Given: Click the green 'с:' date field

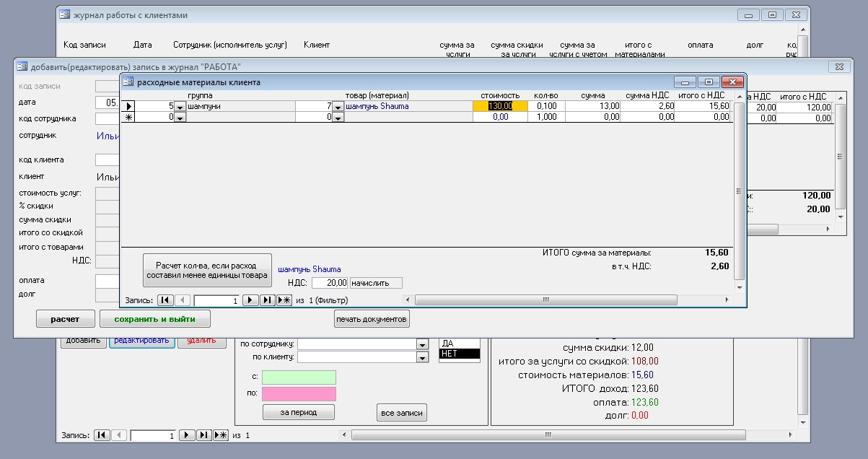Looking at the screenshot, I should [x=299, y=377].
